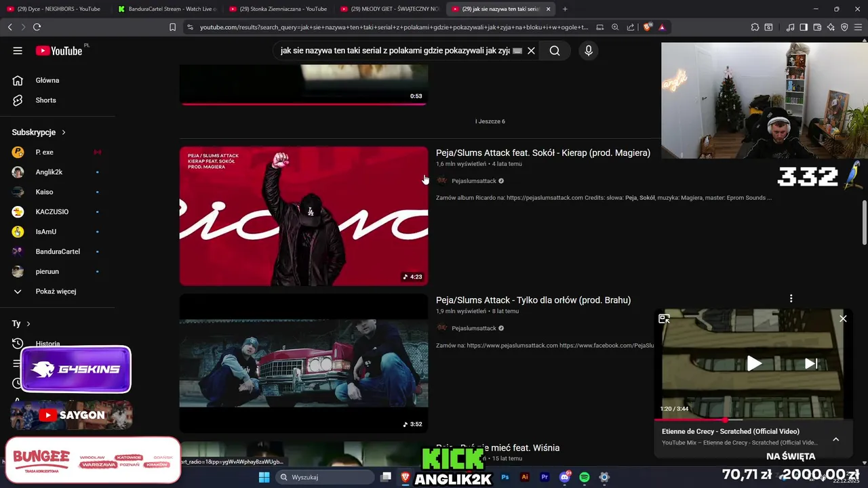Expand the Subskrypcje section chevron
Screen dimensions: 868x488
pos(64,132)
